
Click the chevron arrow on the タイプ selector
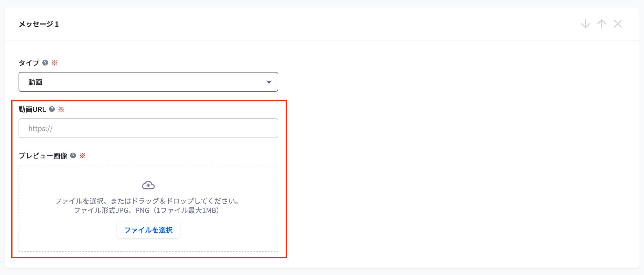click(x=269, y=82)
